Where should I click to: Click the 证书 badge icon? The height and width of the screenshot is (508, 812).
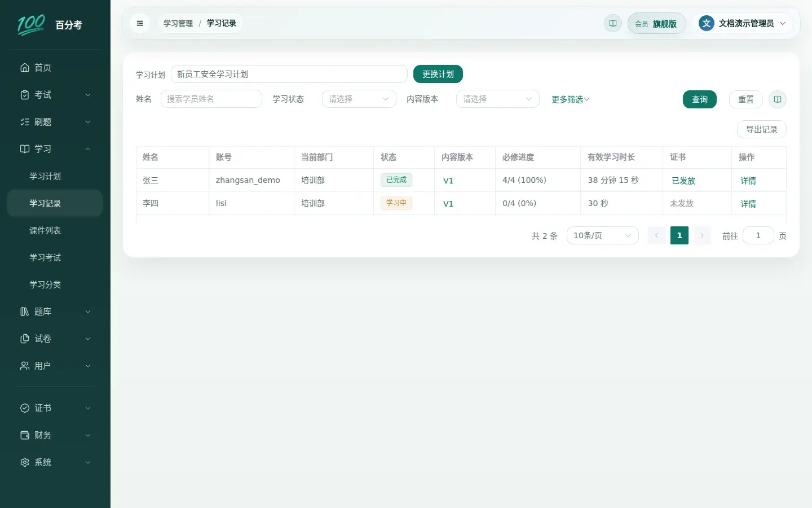click(25, 408)
